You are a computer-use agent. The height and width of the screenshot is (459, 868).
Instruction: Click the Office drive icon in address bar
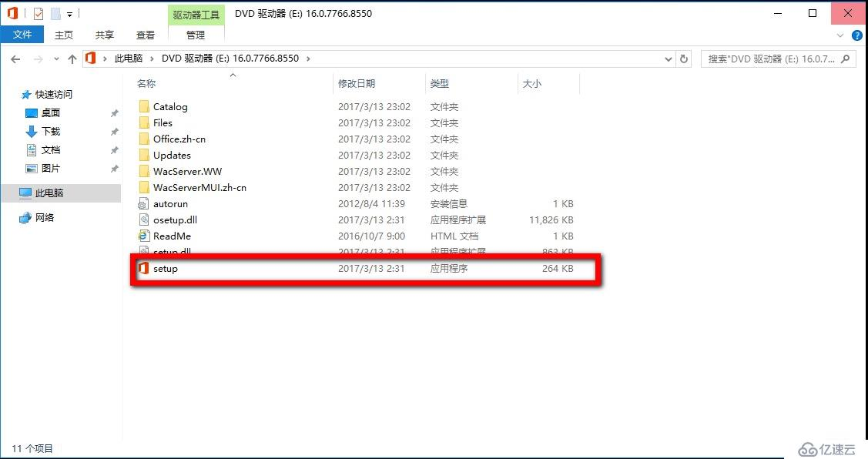[91, 58]
